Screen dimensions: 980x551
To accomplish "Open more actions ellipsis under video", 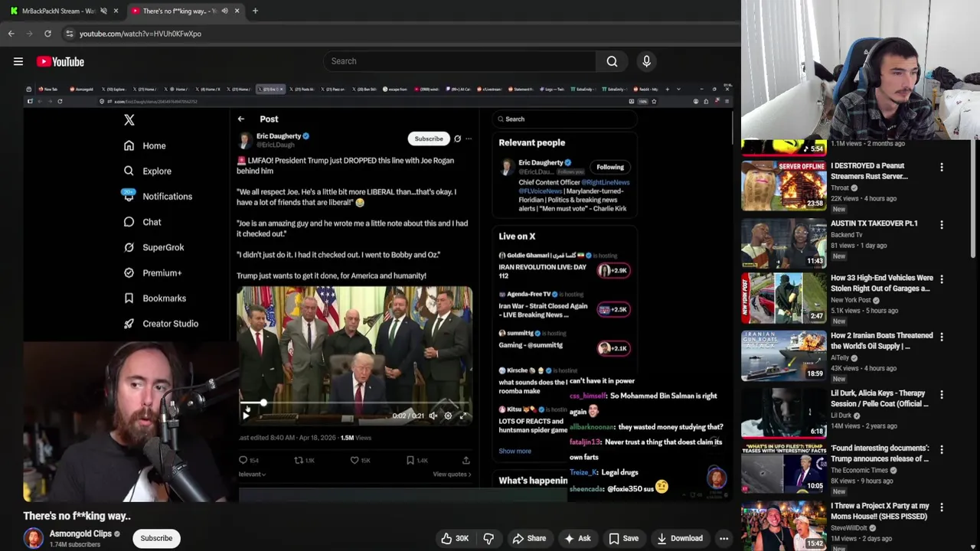I will pyautogui.click(x=724, y=539).
